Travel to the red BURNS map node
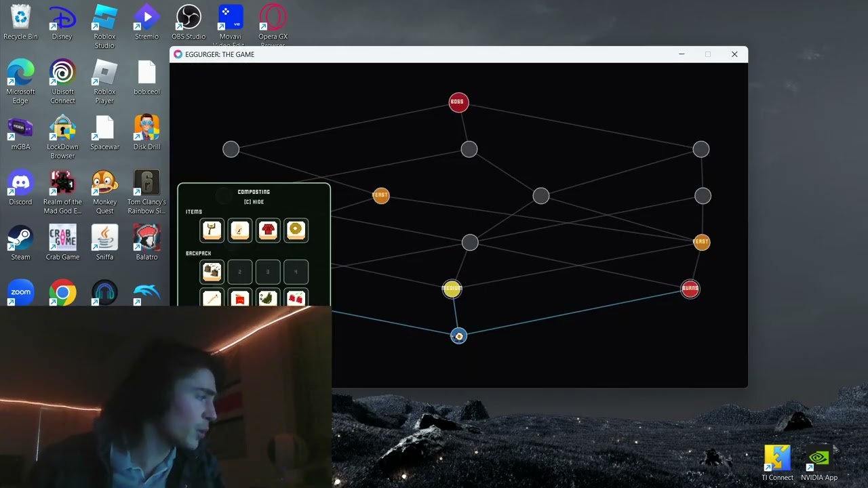Image resolution: width=868 pixels, height=488 pixels. [x=690, y=289]
